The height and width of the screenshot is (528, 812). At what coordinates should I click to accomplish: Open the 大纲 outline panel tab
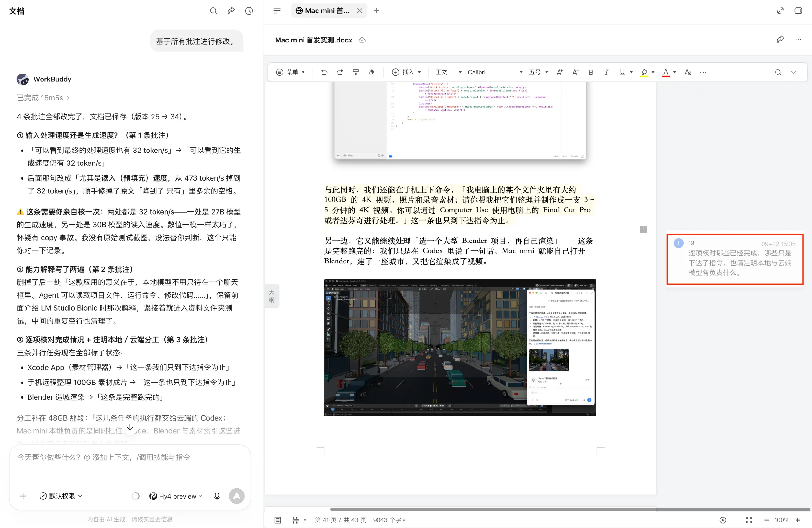[272, 296]
